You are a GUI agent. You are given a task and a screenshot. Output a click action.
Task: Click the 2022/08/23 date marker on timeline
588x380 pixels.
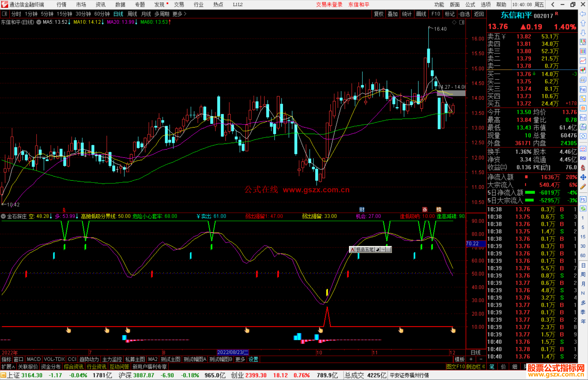pyautogui.click(x=233, y=352)
